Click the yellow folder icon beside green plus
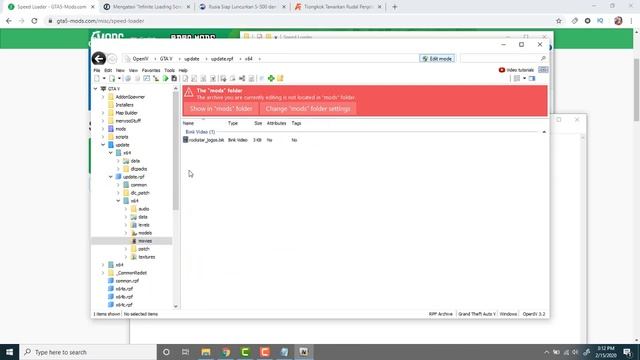This screenshot has height=360, width=640. pyautogui.click(x=280, y=78)
